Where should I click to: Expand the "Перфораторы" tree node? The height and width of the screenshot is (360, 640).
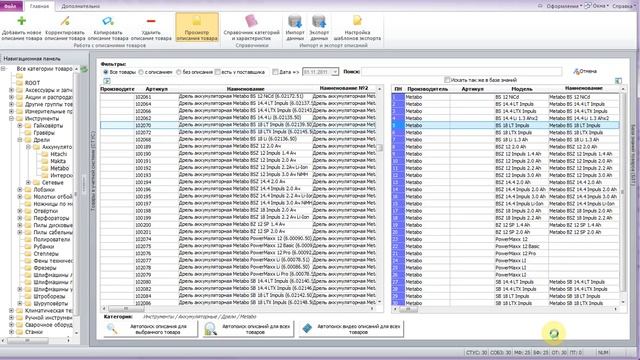click(x=20, y=218)
